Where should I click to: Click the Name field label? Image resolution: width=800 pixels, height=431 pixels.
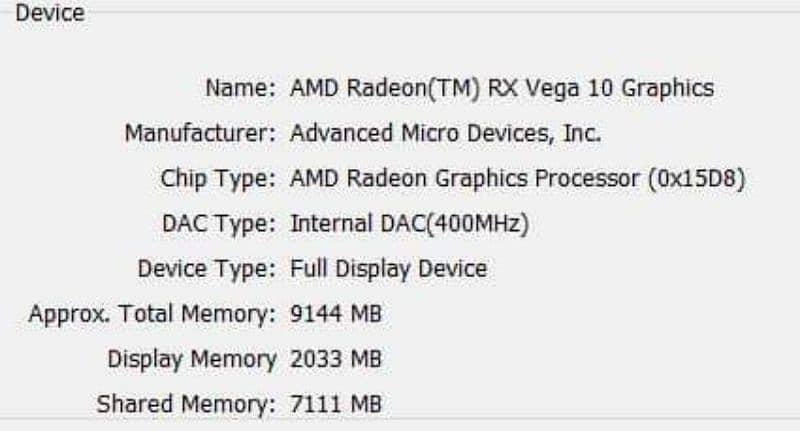[x=239, y=88]
